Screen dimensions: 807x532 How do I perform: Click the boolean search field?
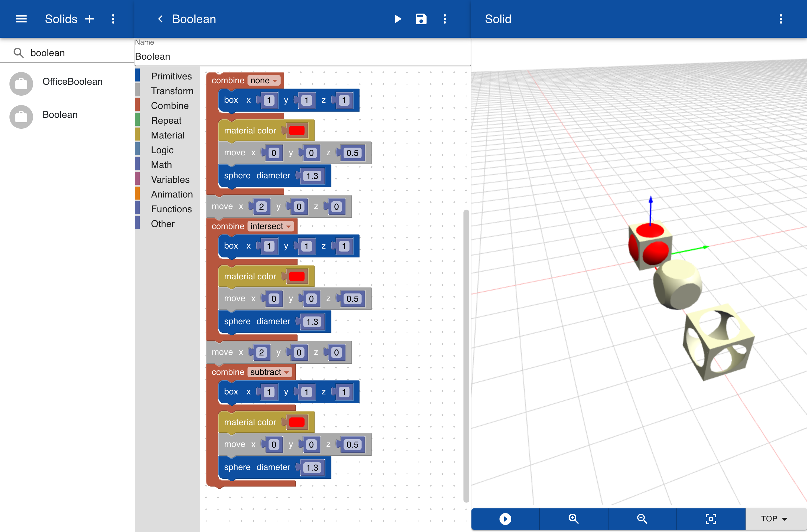point(78,53)
